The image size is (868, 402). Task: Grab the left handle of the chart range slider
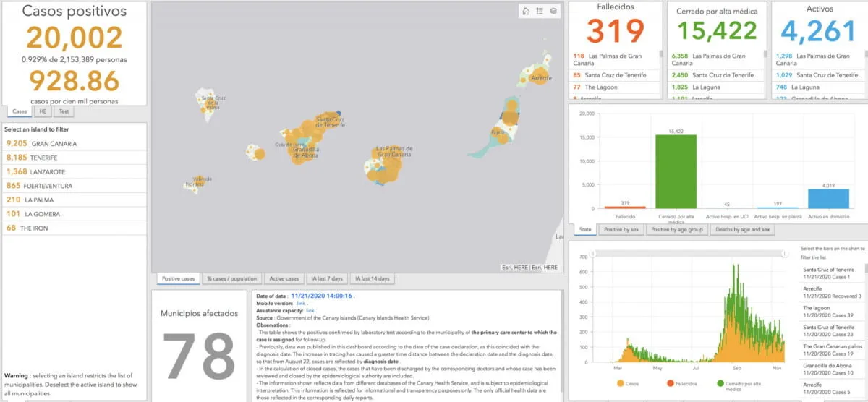pos(593,253)
